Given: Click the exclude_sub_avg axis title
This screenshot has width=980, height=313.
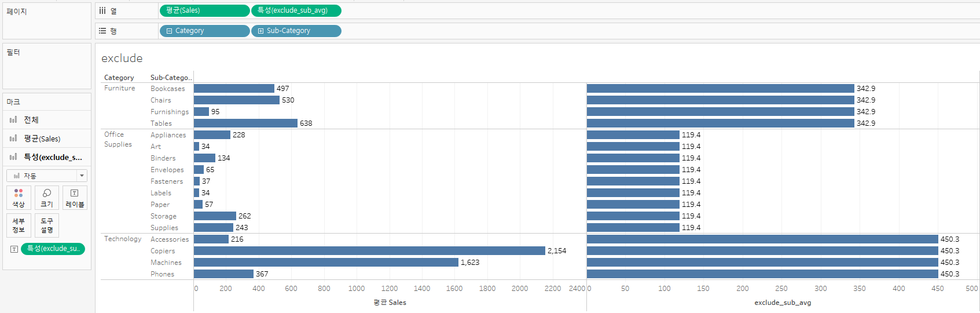Looking at the screenshot, I should click(783, 303).
